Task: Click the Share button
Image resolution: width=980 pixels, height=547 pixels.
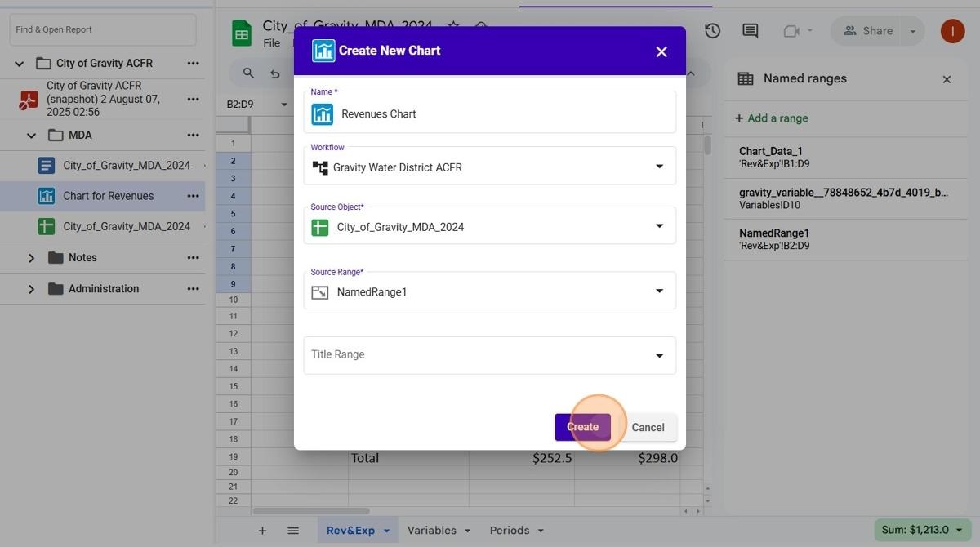Action: pyautogui.click(x=867, y=31)
